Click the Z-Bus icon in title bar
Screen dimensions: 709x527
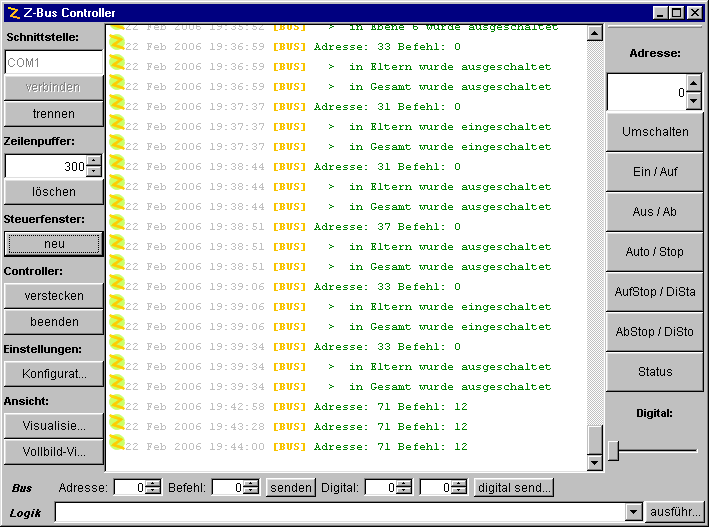pos(13,13)
